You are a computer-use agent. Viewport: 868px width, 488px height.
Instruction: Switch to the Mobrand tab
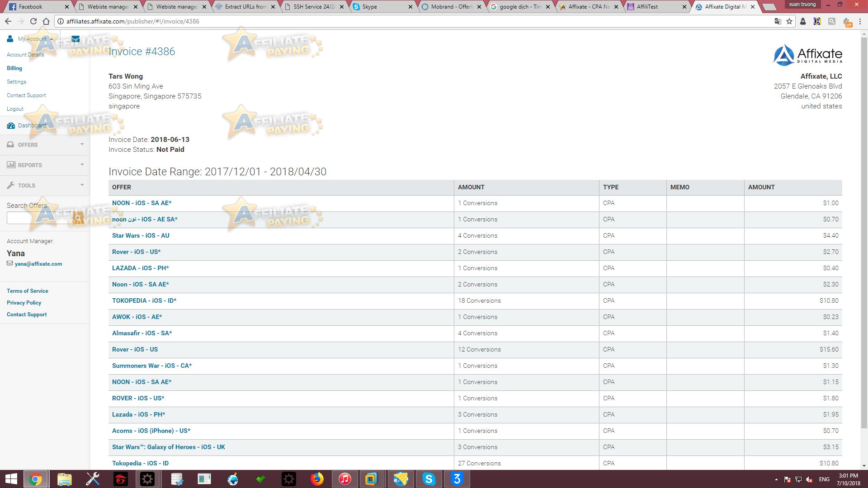click(x=451, y=7)
